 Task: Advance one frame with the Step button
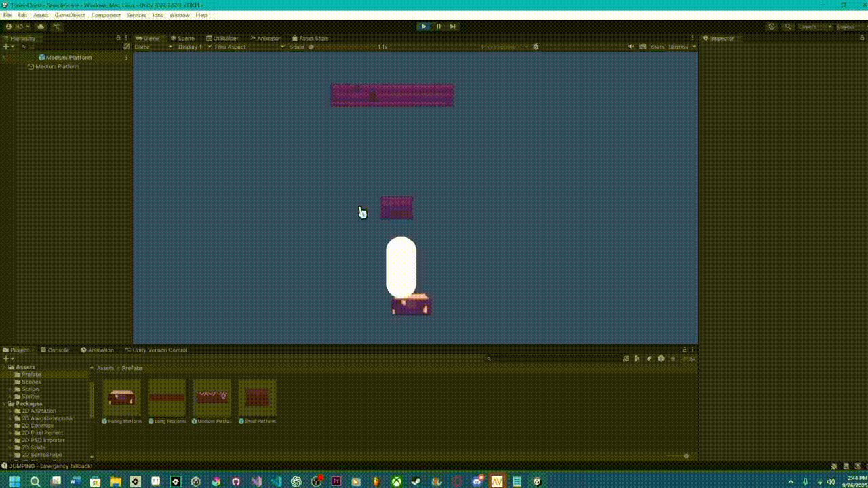452,26
